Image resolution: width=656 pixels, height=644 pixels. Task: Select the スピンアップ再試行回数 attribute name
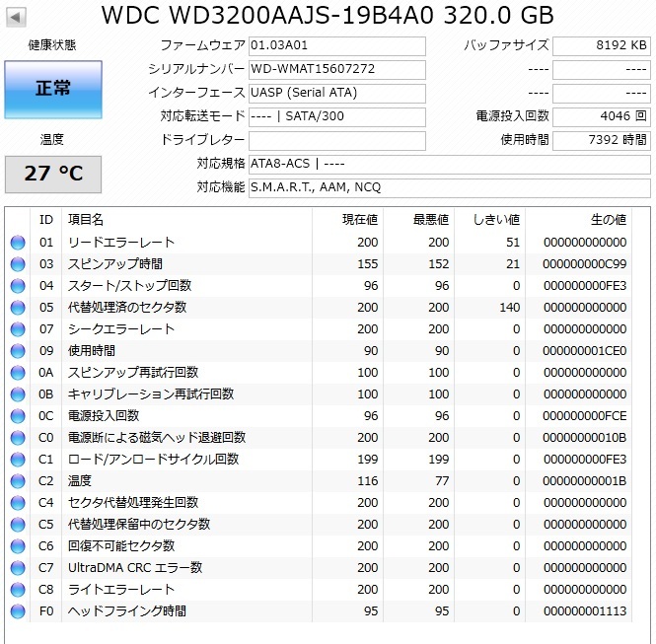coord(133,373)
